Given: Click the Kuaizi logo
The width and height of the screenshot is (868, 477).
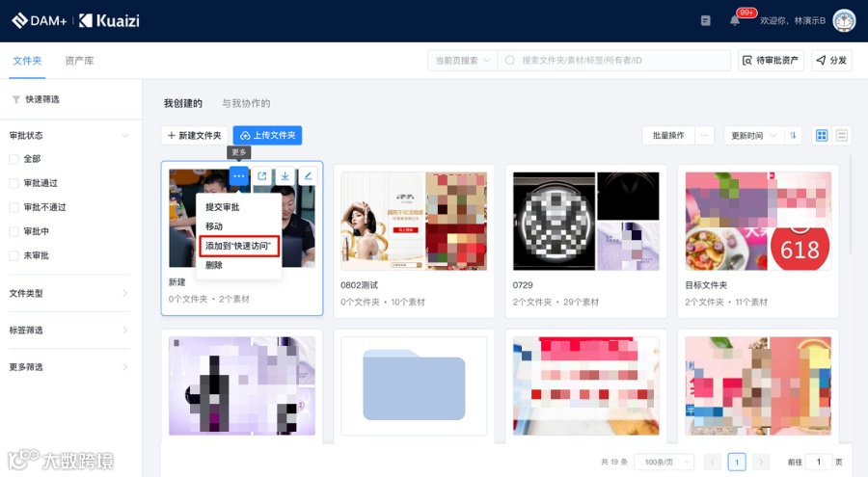Looking at the screenshot, I should [x=109, y=20].
